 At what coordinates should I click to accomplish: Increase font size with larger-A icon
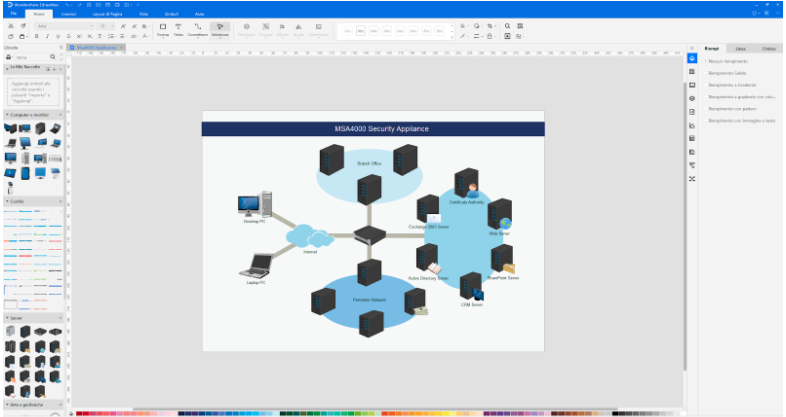coord(123,26)
